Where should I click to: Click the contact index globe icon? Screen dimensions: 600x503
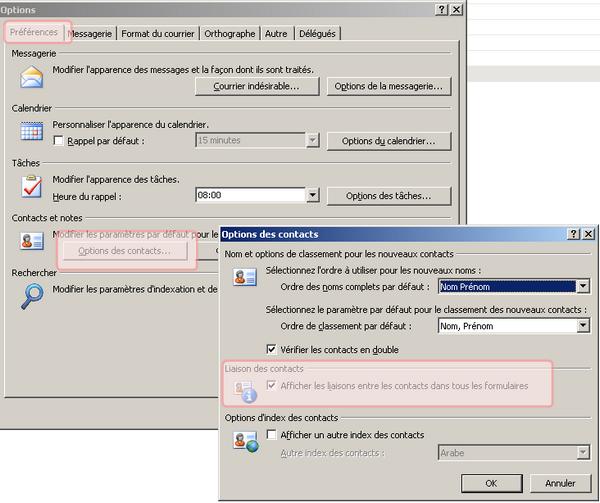pos(244,442)
